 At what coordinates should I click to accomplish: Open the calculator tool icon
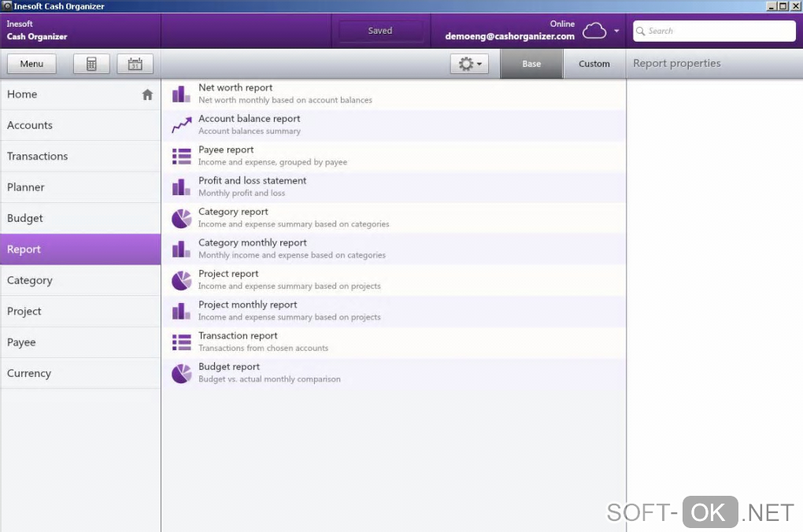click(91, 64)
